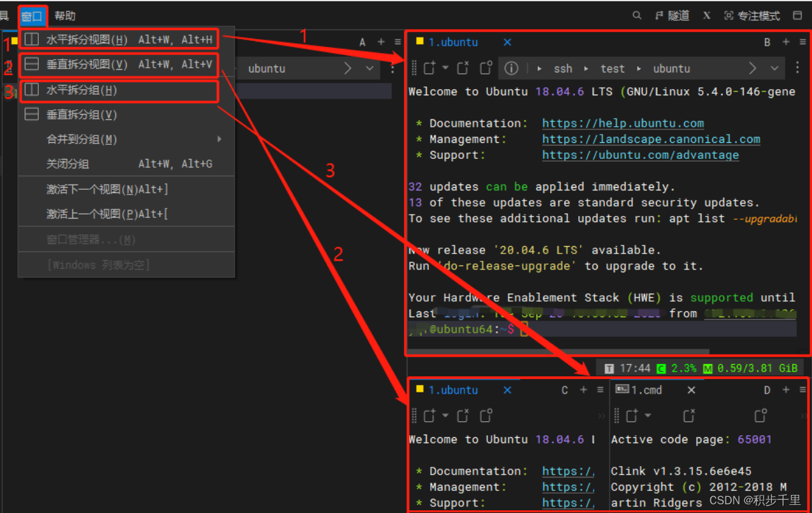Screen dimensions: 812x513
Task: Open the hamburger menu of pane B
Action: tap(803, 42)
